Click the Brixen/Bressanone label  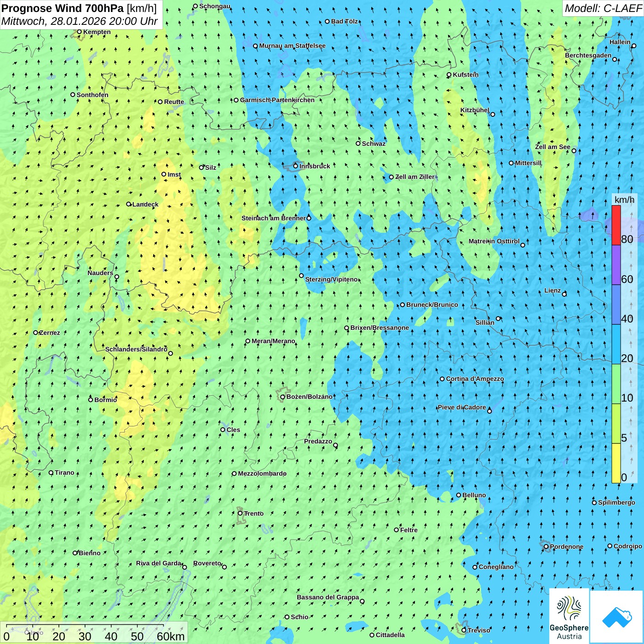point(380,328)
